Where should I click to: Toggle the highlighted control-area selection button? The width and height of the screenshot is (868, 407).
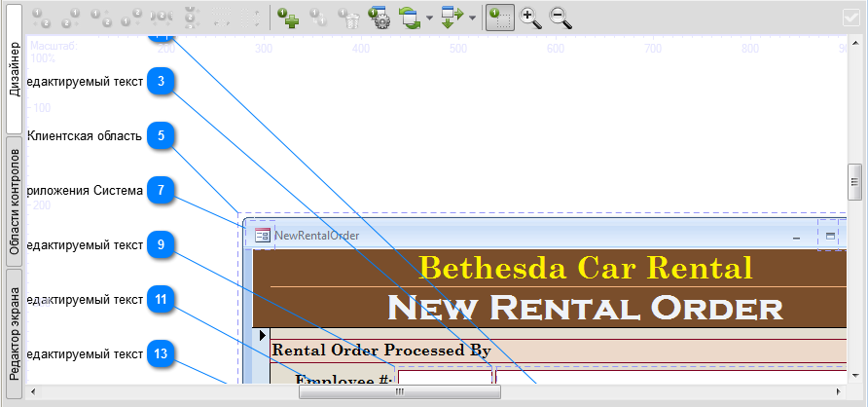point(500,18)
